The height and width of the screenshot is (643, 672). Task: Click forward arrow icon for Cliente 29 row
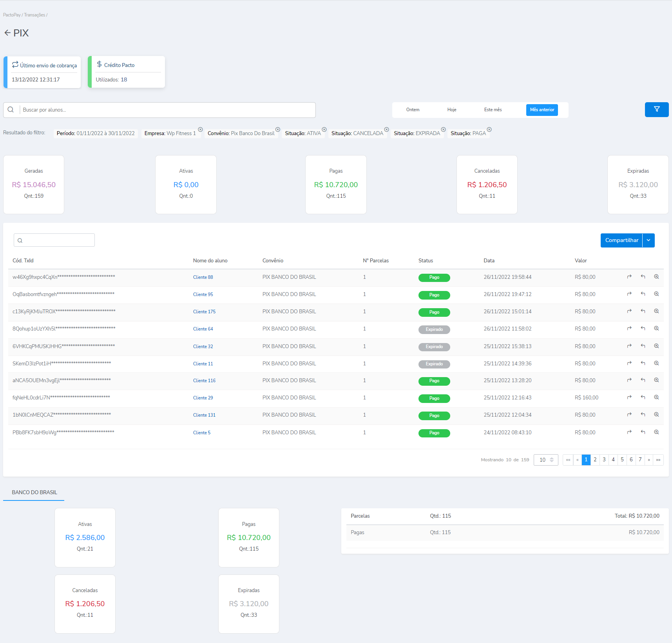click(x=629, y=397)
